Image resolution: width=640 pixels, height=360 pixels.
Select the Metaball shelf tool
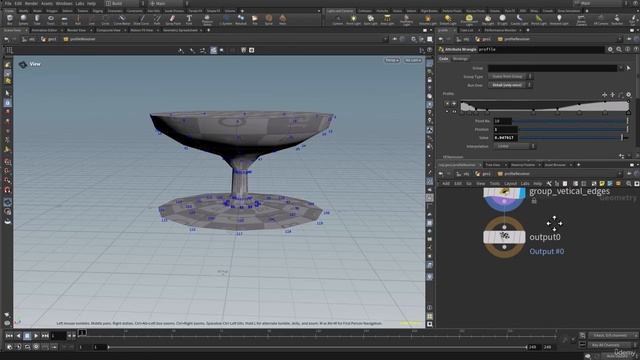(241, 19)
